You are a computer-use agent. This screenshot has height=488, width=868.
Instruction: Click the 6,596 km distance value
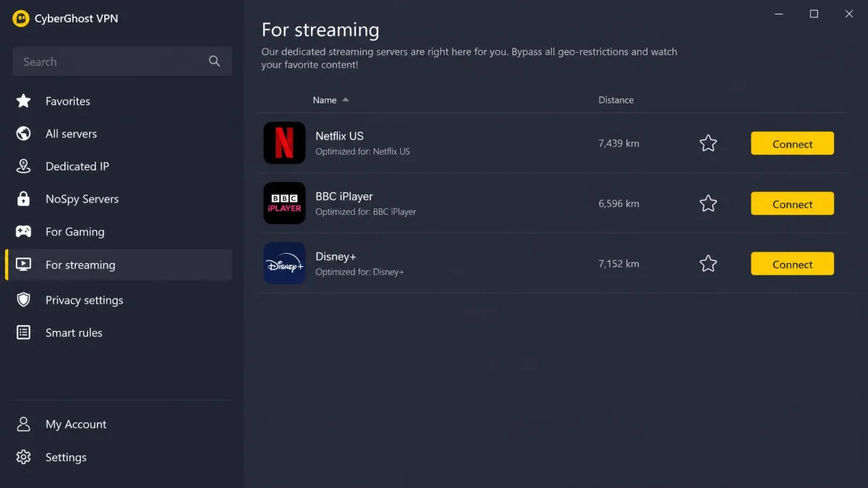[618, 203]
